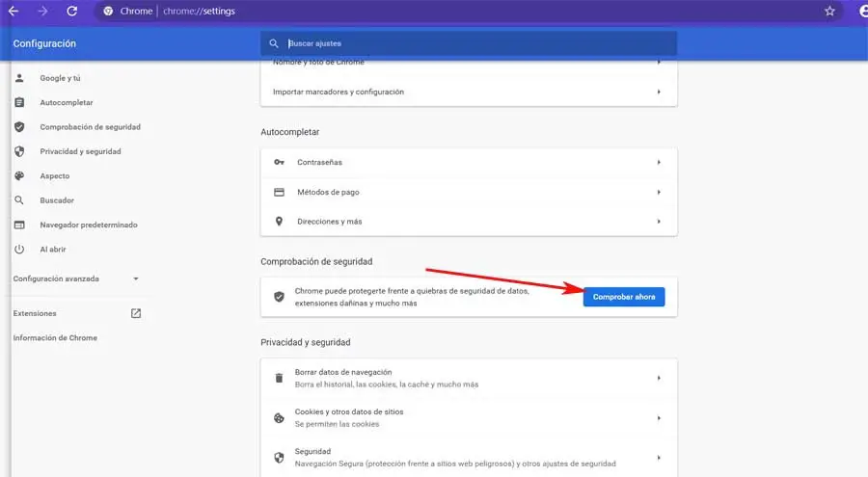Click the Contraseñas key icon
Image resolution: width=868 pixels, height=477 pixels.
280,163
